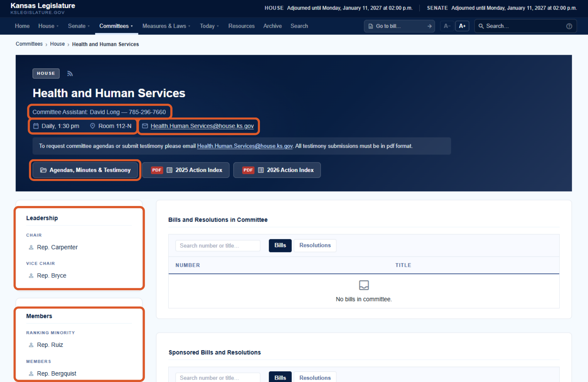Click the person icon next to Rep. Carpenter

31,247
